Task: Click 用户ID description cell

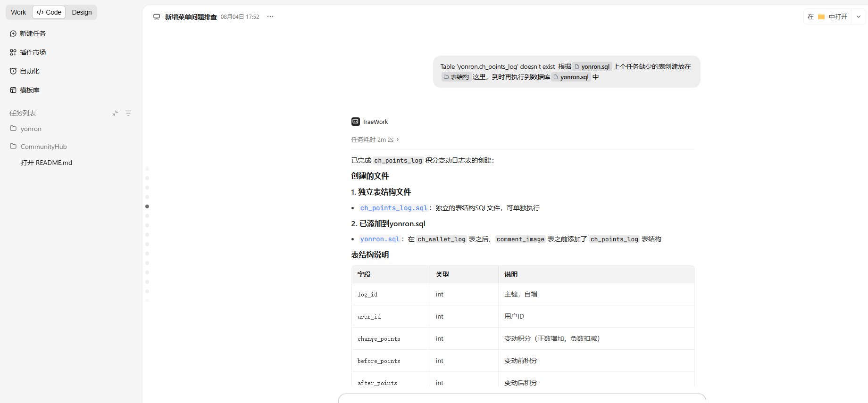Action: pos(596,316)
